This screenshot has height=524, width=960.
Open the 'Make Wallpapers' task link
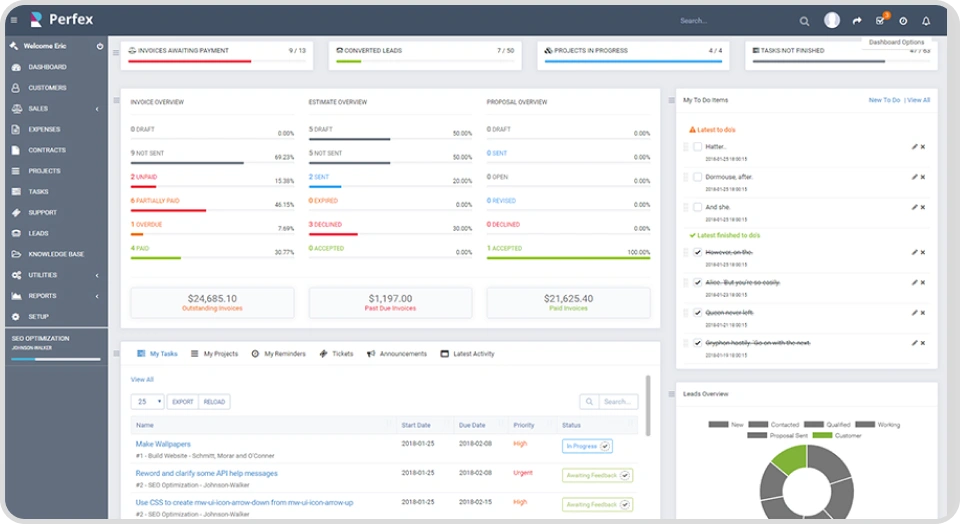(x=163, y=444)
